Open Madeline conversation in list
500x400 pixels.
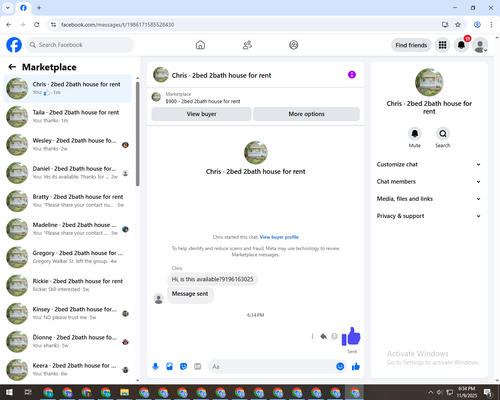[67, 229]
